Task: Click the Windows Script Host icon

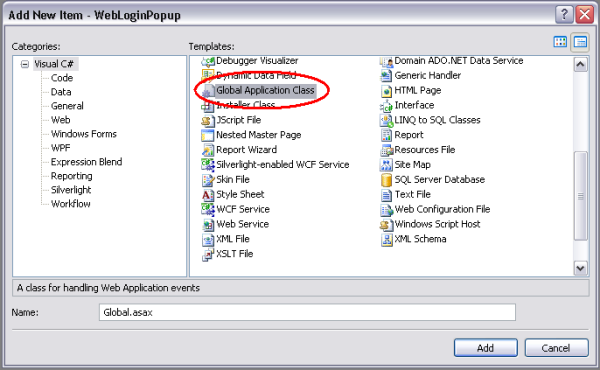Action: (x=386, y=225)
